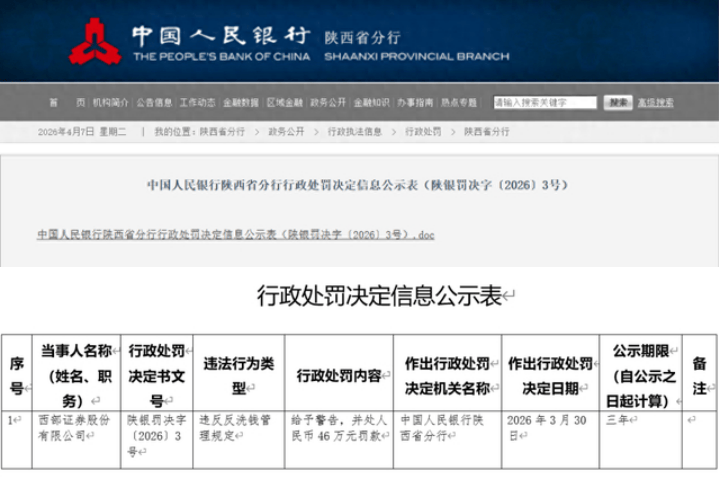Open the 金融知识 menu item
Image resolution: width=719 pixels, height=482 pixels.
(x=371, y=103)
